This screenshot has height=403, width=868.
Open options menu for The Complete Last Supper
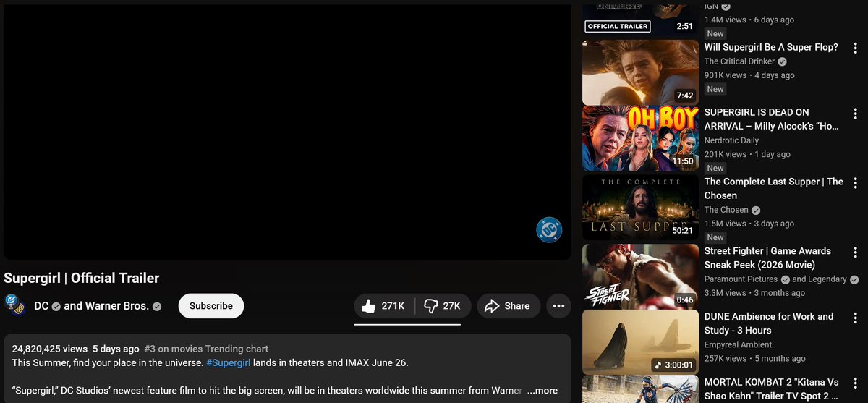pyautogui.click(x=856, y=184)
